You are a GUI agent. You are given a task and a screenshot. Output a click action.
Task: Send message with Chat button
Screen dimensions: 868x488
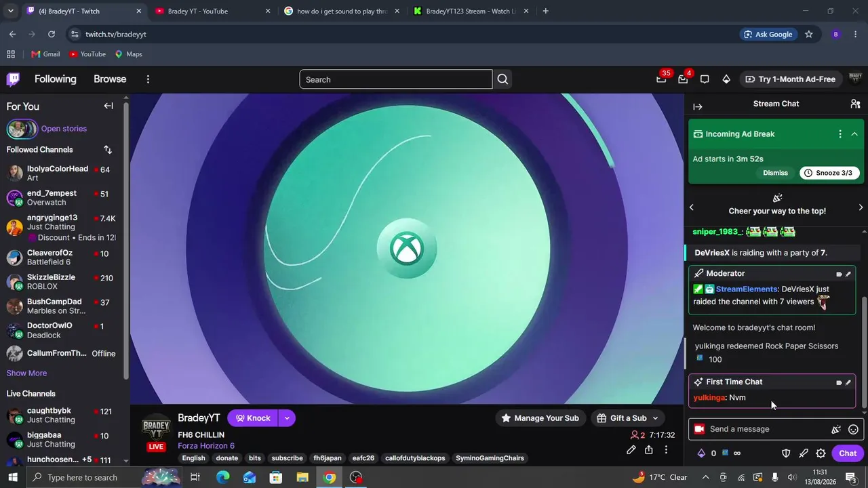(848, 453)
